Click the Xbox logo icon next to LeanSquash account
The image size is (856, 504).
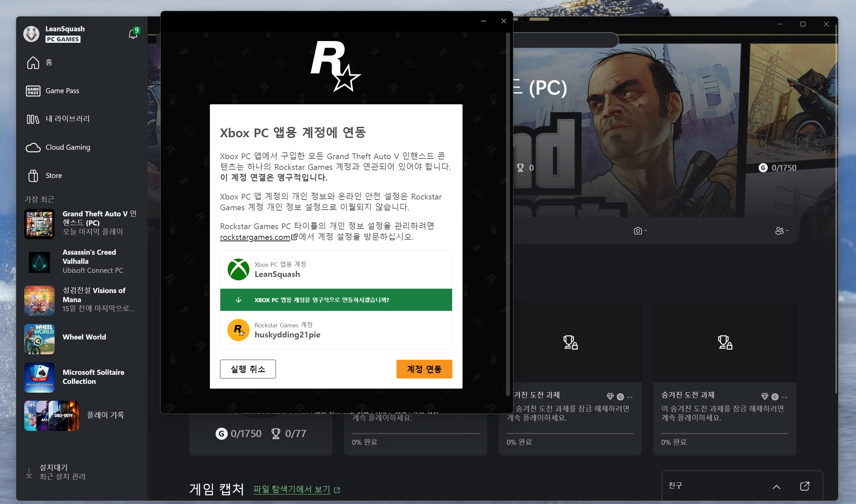(x=238, y=269)
